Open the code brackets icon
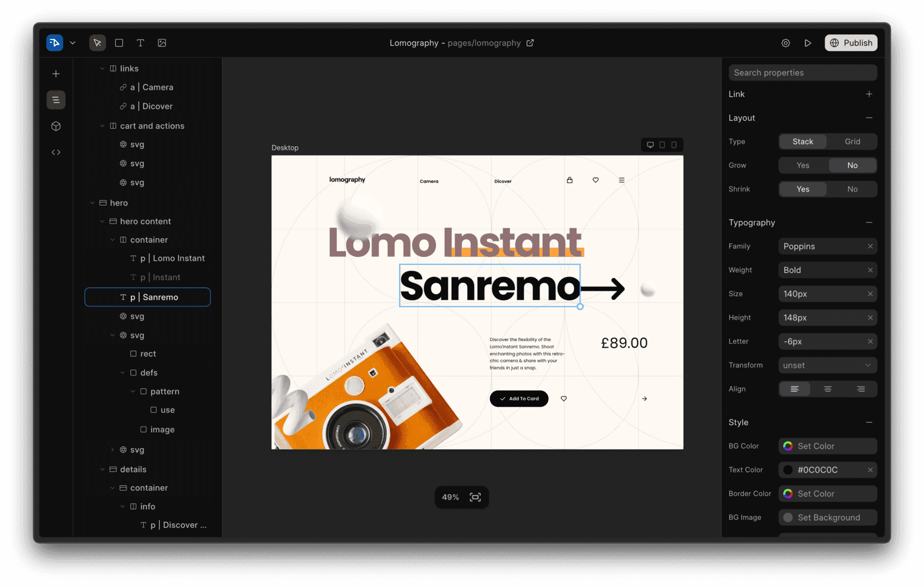This screenshot has width=924, height=587. pos(56,152)
